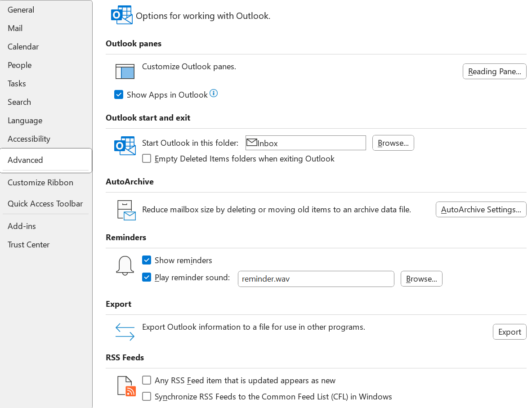This screenshot has width=532, height=408.
Task: Click the AutoArchive section heading
Action: tap(130, 182)
